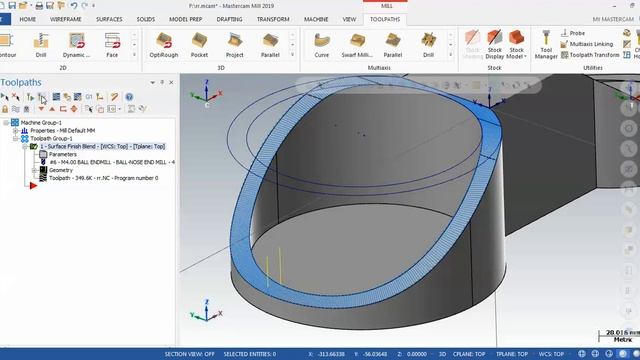This screenshot has width=640, height=360.
Task: Move insert arrow up one item
Action: click(x=52, y=109)
